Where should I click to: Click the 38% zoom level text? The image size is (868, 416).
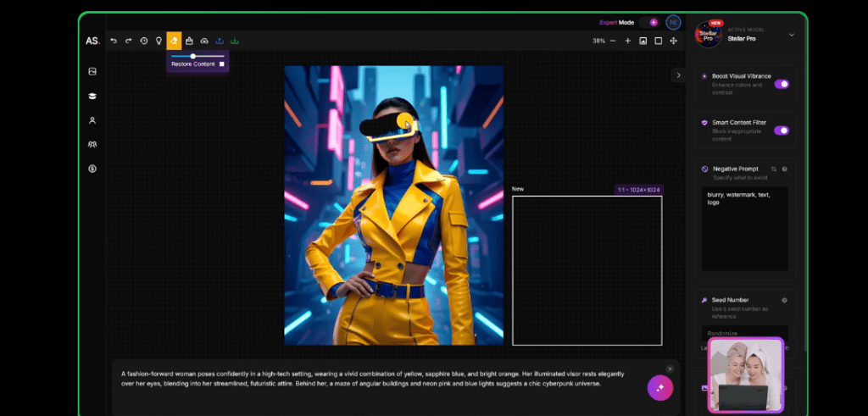tap(598, 41)
